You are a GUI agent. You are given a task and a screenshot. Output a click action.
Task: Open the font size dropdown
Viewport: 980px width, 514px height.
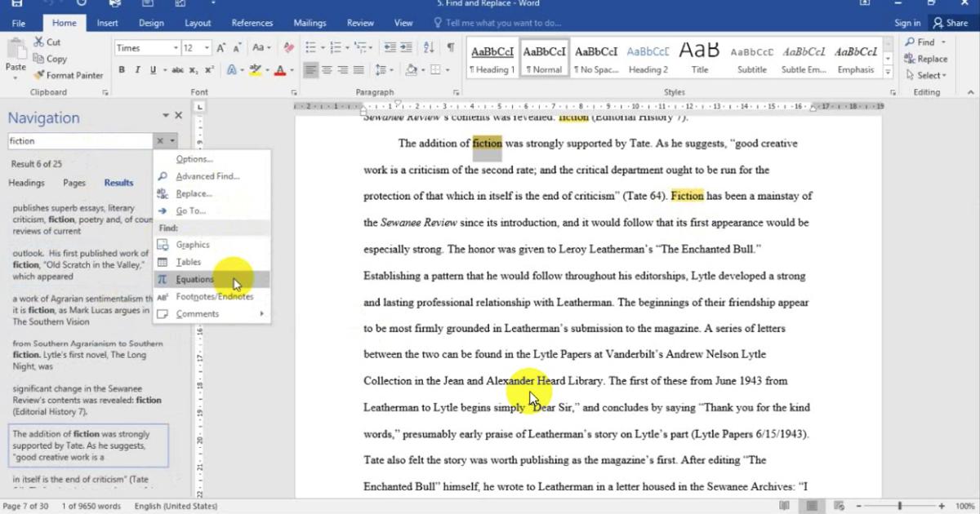[x=207, y=48]
